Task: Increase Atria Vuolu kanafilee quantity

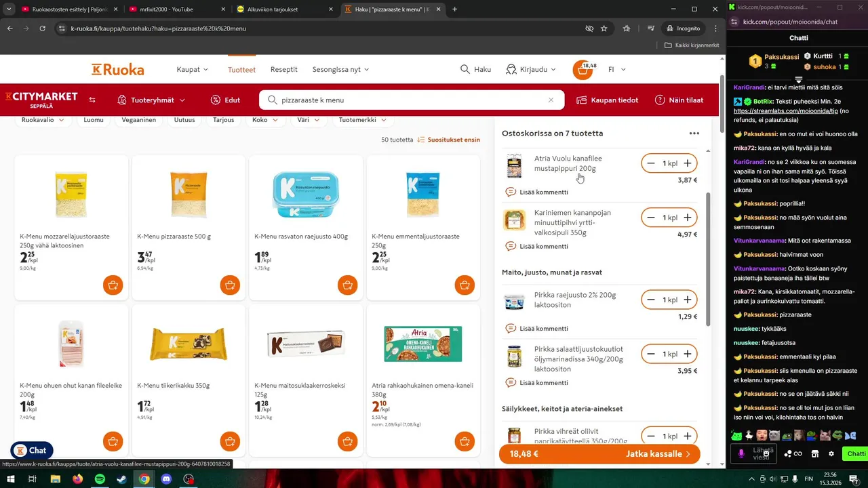Action: point(688,163)
